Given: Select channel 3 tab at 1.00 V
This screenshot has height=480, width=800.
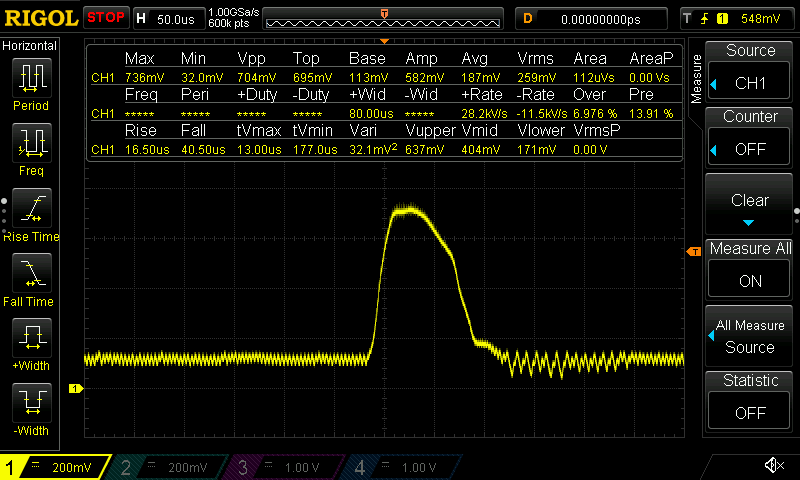Looking at the screenshot, I should (287, 467).
